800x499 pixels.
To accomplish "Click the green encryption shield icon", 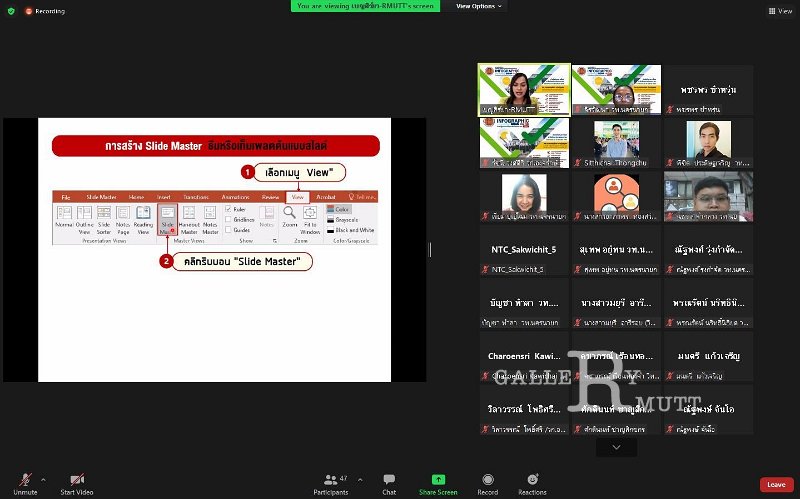I will point(11,11).
